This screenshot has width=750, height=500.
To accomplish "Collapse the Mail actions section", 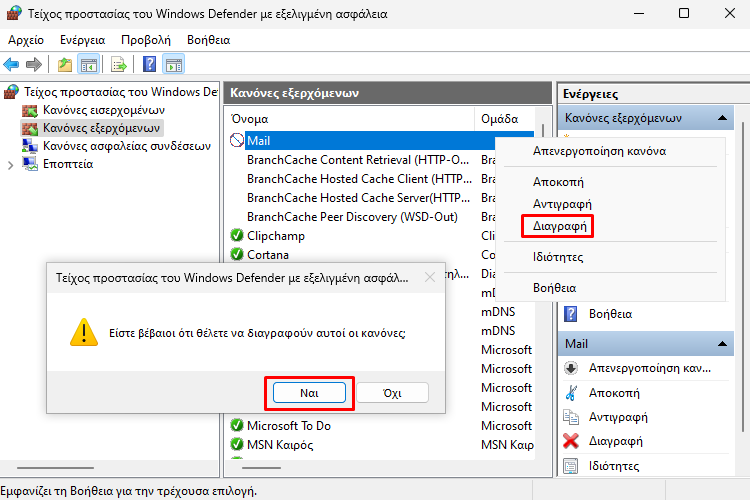I will click(722, 344).
